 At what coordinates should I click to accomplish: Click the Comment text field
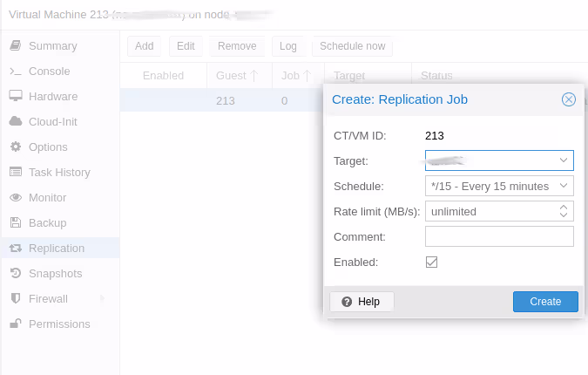tap(499, 236)
